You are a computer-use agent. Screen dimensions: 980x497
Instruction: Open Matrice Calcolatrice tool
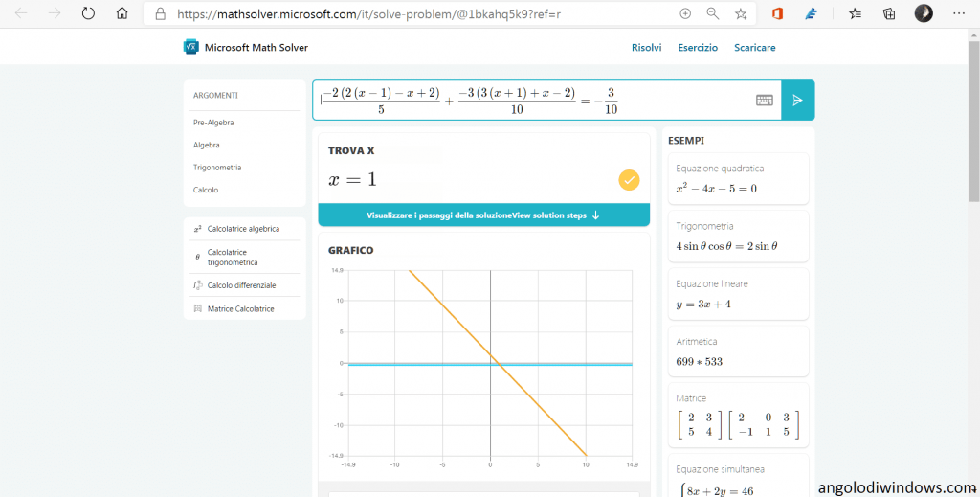click(x=240, y=308)
